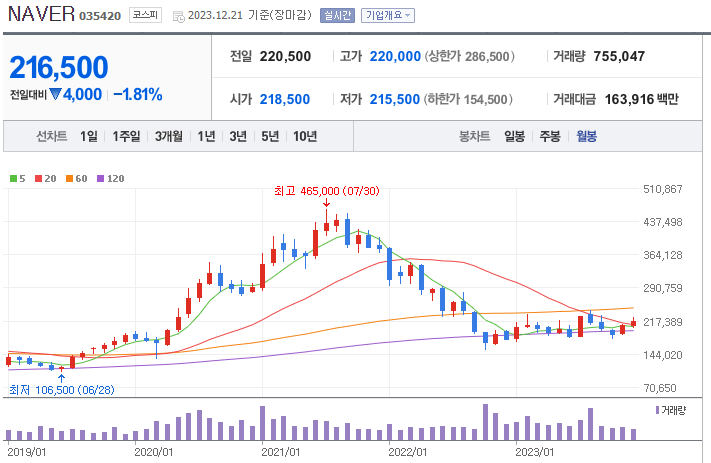
Task: Select the 3개월 line chart tab
Action: [169, 136]
